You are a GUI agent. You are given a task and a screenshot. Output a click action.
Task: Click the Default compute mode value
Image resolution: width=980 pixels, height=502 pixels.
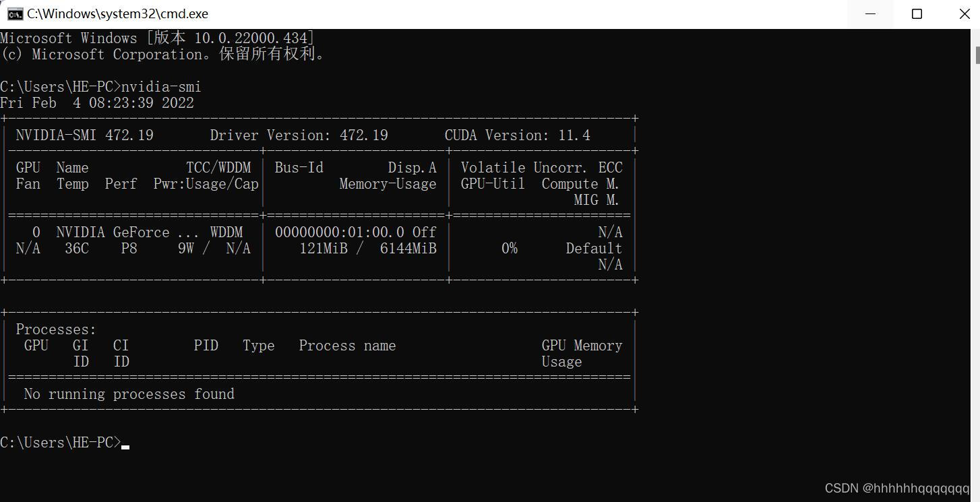(x=594, y=249)
